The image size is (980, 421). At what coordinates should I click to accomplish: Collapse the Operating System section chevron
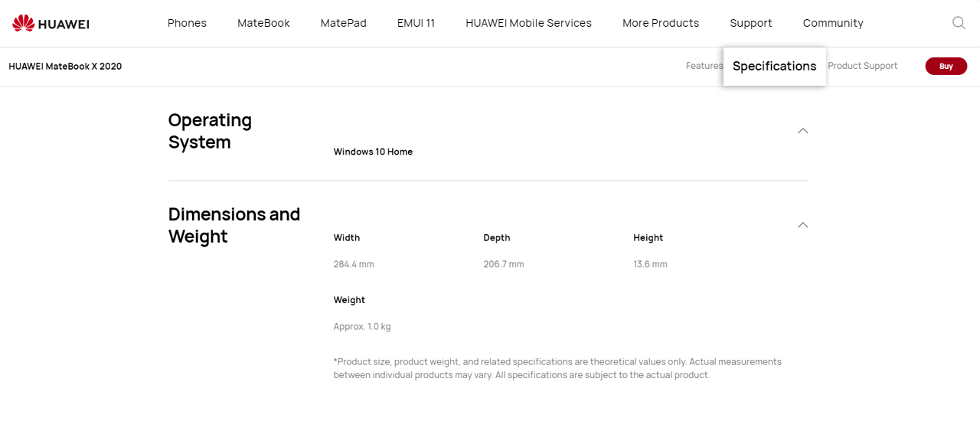802,131
